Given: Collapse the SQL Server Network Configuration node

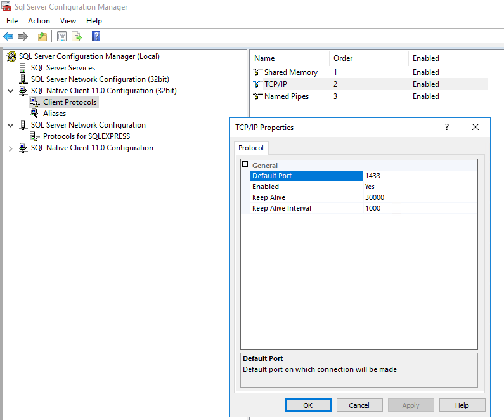Looking at the screenshot, I should pyautogui.click(x=10, y=125).
